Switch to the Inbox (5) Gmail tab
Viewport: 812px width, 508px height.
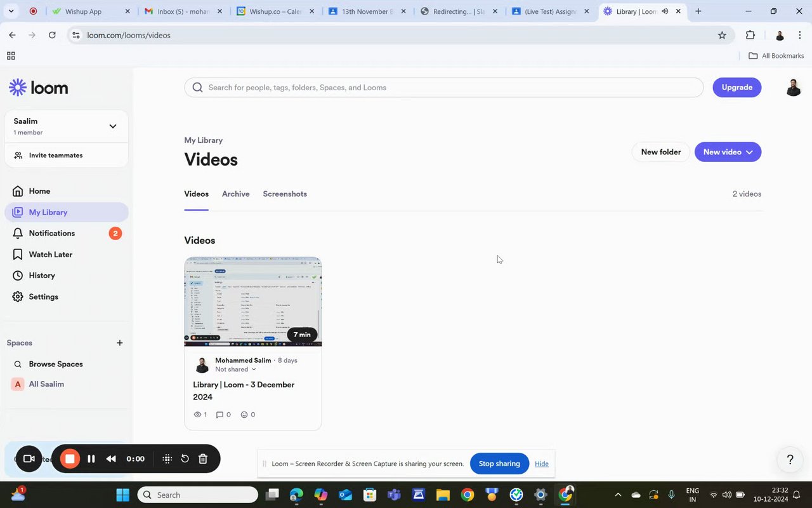click(x=183, y=11)
